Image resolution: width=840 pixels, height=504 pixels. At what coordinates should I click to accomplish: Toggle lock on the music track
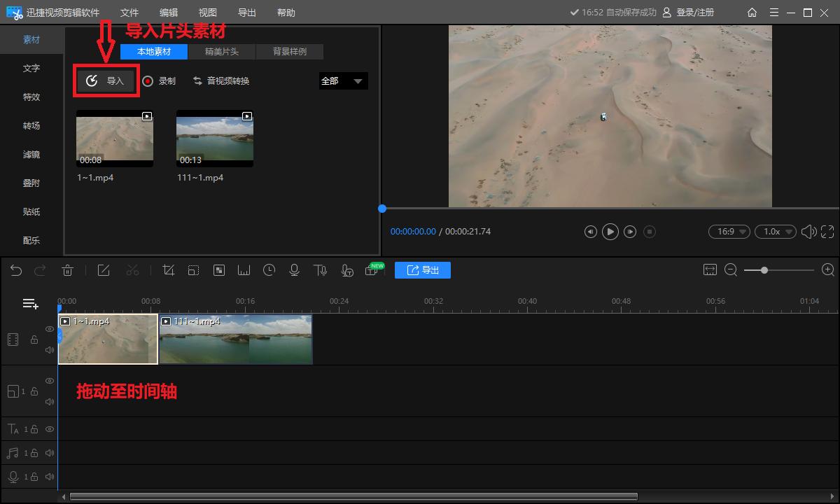pyautogui.click(x=34, y=453)
